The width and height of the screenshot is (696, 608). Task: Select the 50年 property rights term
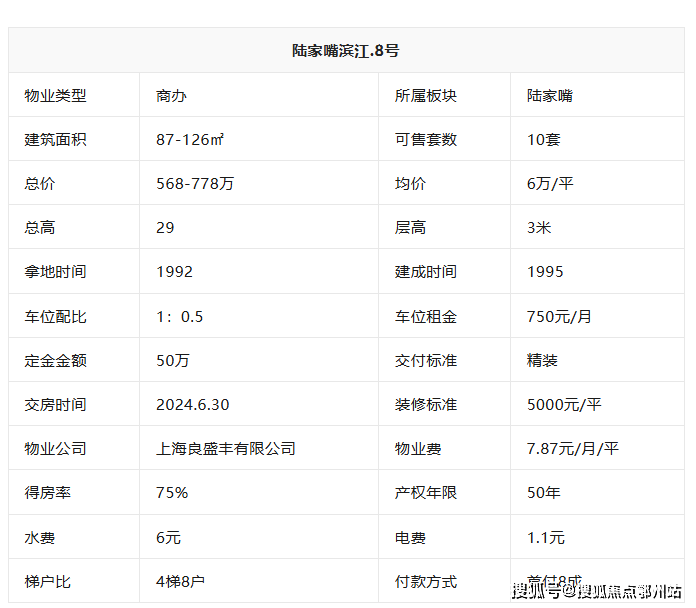[x=544, y=493]
